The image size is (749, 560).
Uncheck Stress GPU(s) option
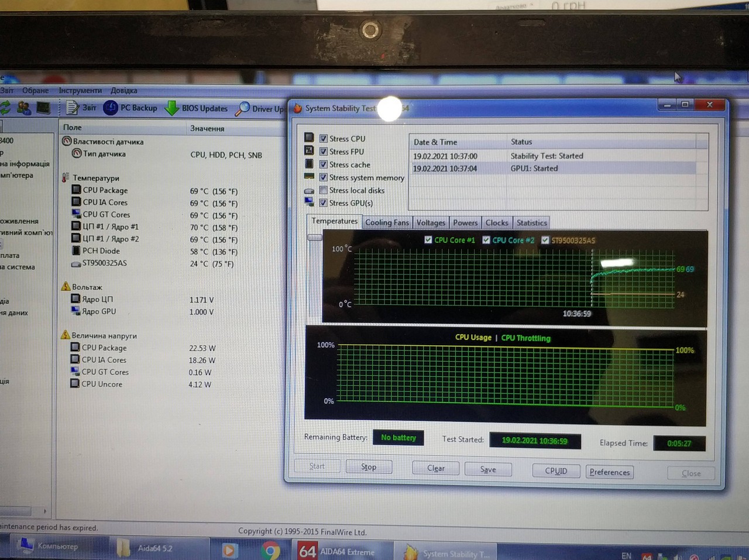(323, 203)
